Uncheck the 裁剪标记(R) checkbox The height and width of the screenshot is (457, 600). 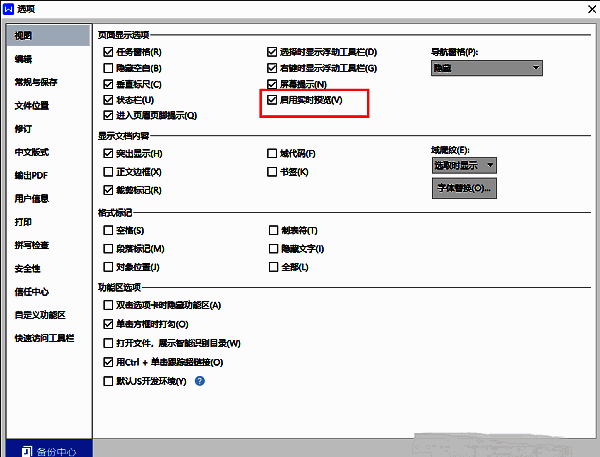point(108,190)
